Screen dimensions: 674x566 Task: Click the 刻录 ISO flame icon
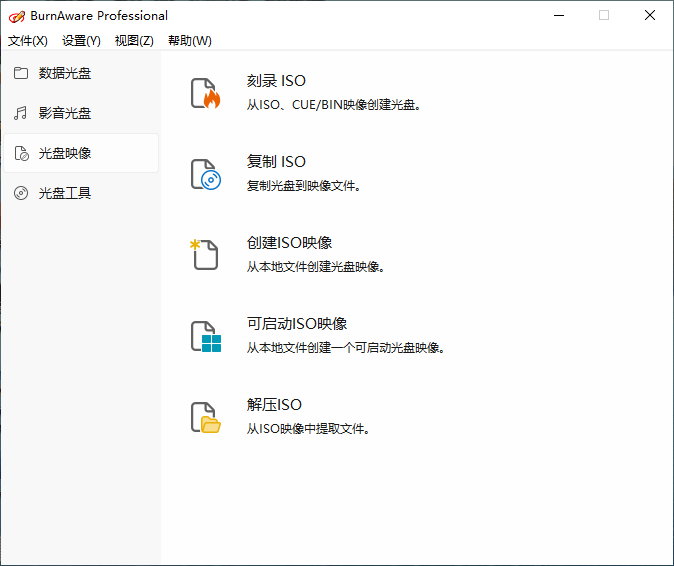pos(205,93)
